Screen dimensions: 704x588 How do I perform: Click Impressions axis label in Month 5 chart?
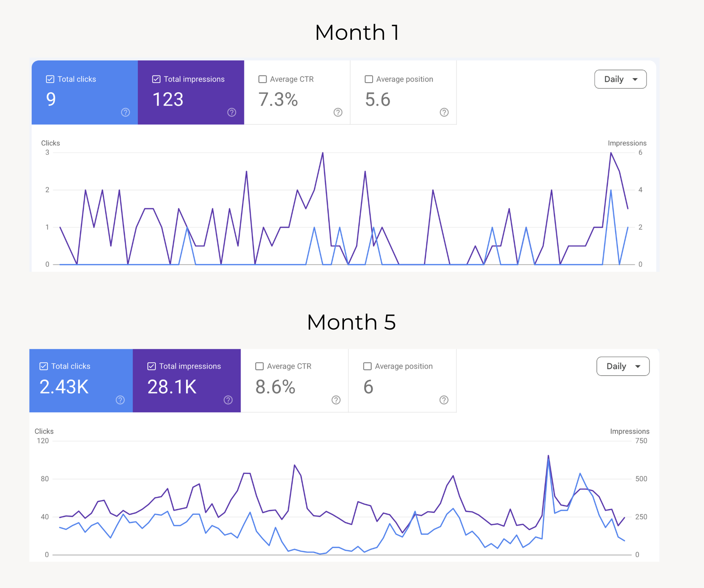(630, 431)
